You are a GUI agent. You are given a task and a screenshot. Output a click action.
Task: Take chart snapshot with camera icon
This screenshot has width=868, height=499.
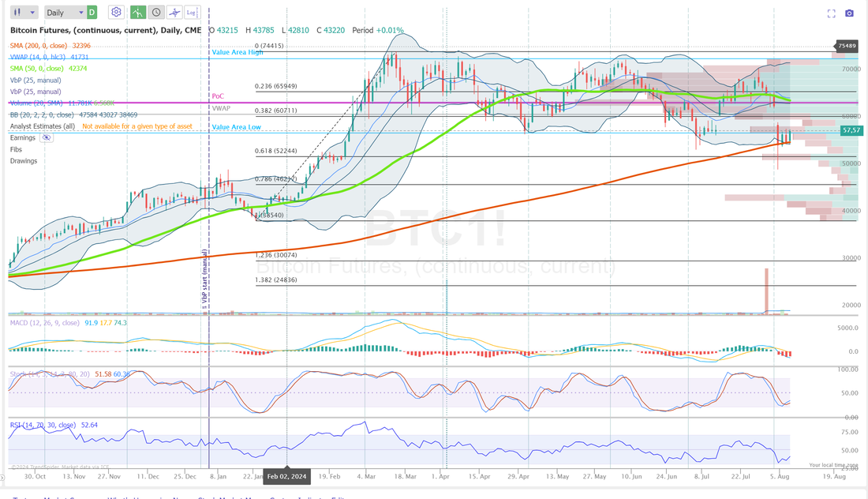pyautogui.click(x=849, y=13)
